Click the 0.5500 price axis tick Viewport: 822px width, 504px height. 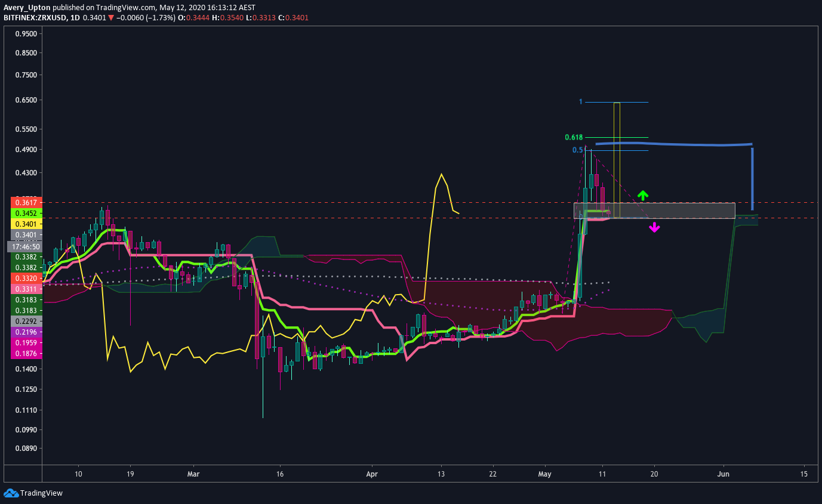pyautogui.click(x=26, y=129)
